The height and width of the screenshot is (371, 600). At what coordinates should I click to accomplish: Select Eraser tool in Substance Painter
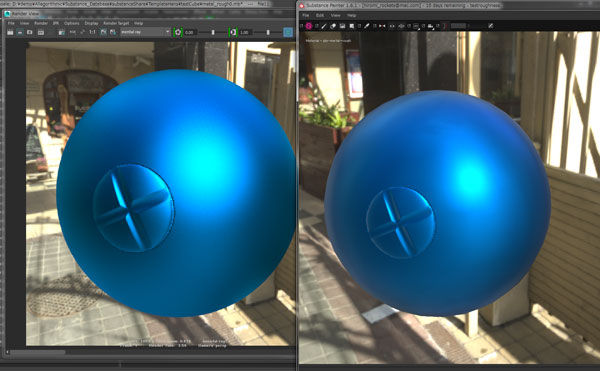pyautogui.click(x=333, y=26)
